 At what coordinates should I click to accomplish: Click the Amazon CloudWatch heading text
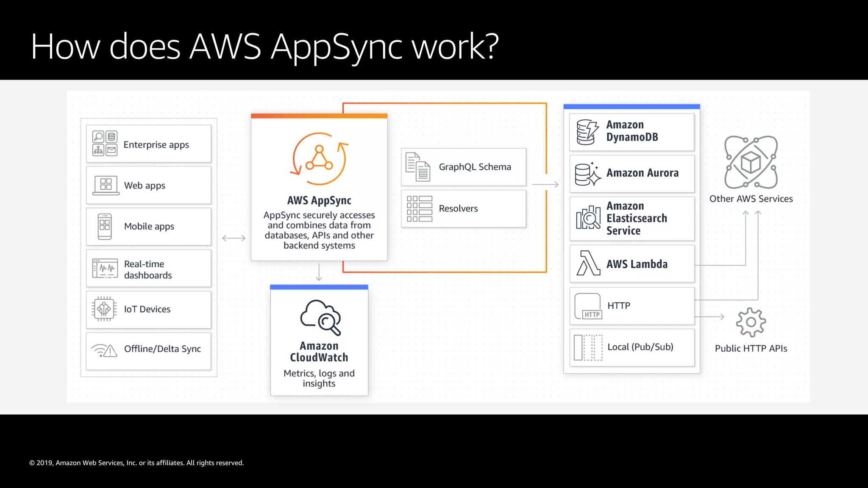coord(319,352)
